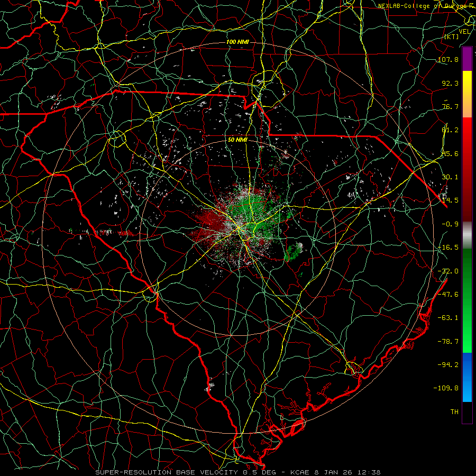Click the -47.6 velocity scale value
The width and height of the screenshot is (476, 476).
tap(448, 295)
